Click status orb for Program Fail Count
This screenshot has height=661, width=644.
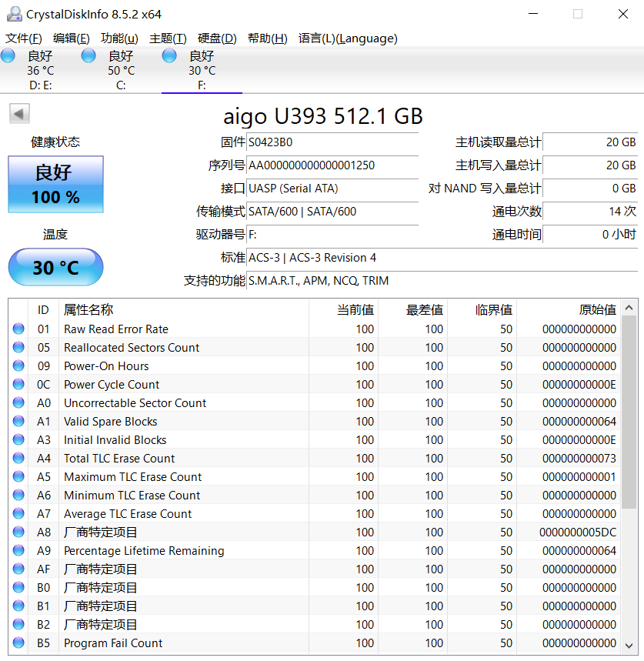click(x=18, y=643)
